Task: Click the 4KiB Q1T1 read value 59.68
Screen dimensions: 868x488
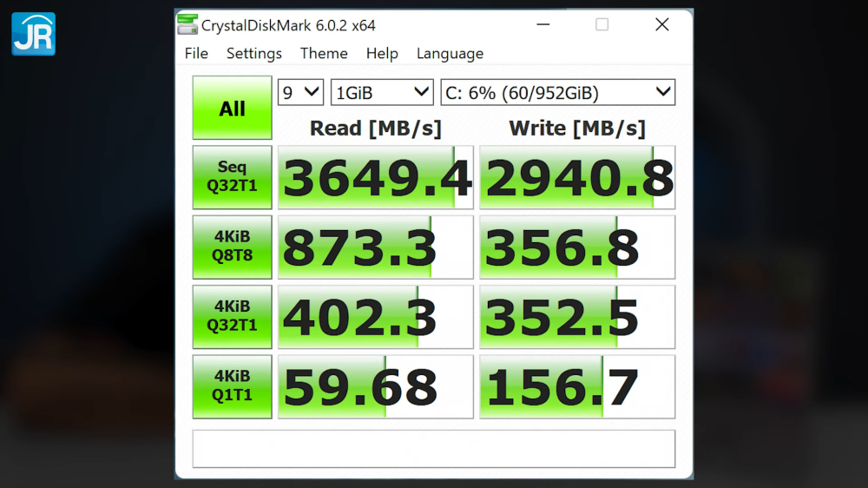Action: click(x=376, y=386)
